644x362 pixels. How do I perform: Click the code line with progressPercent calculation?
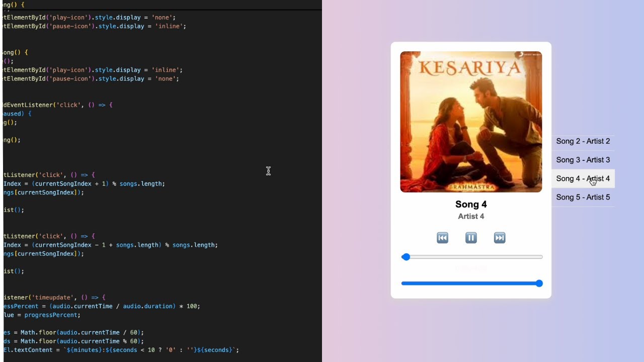pos(101,306)
